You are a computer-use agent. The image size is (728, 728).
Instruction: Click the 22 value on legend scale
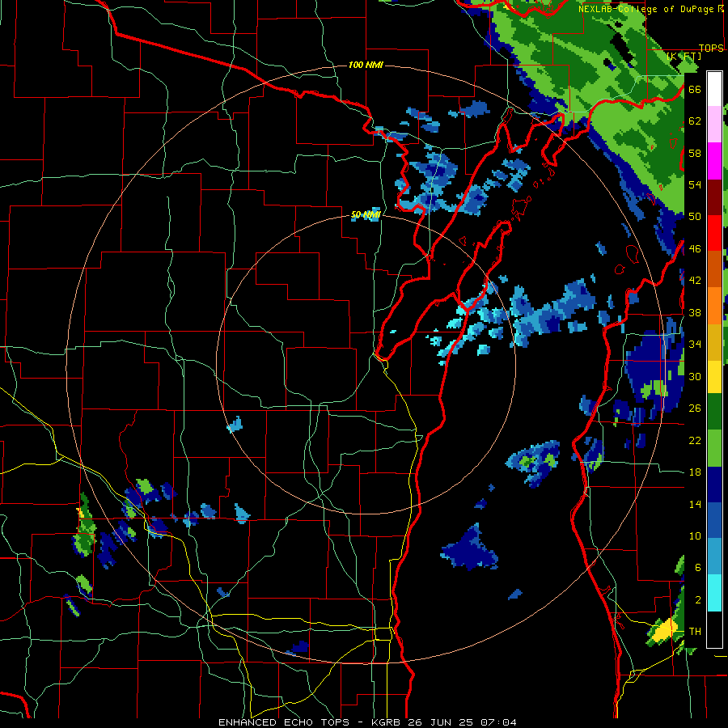[695, 440]
